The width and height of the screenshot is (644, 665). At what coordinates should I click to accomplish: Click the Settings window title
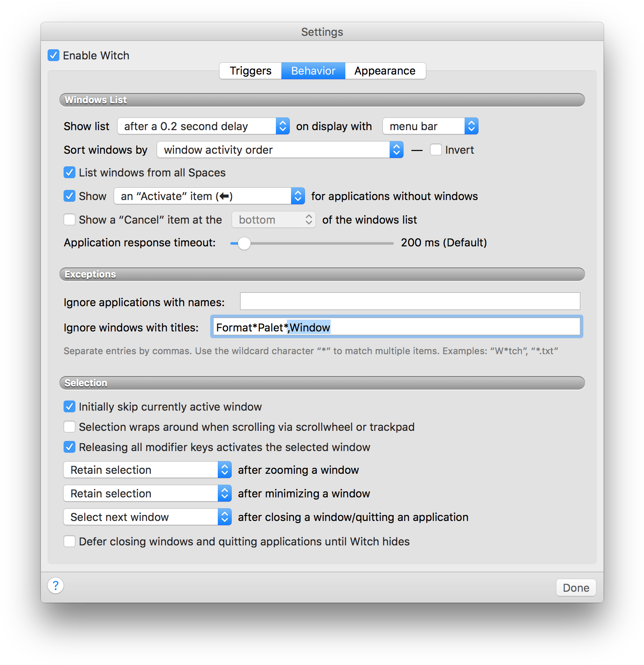click(x=322, y=32)
